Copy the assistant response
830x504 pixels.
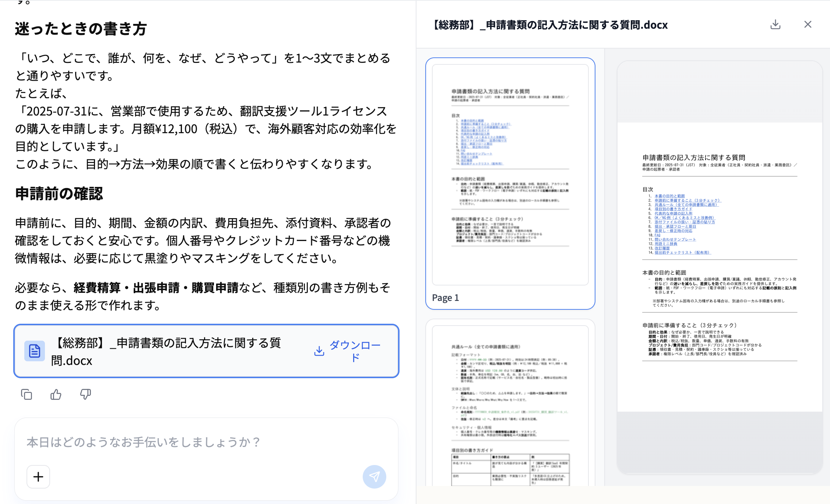coord(27,394)
